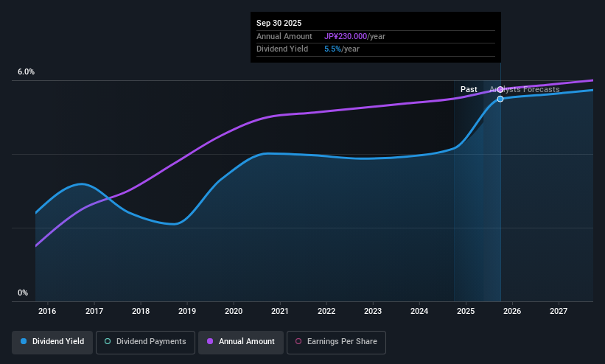
Task: Enable the Earnings Per Share series
Action: coord(336,342)
